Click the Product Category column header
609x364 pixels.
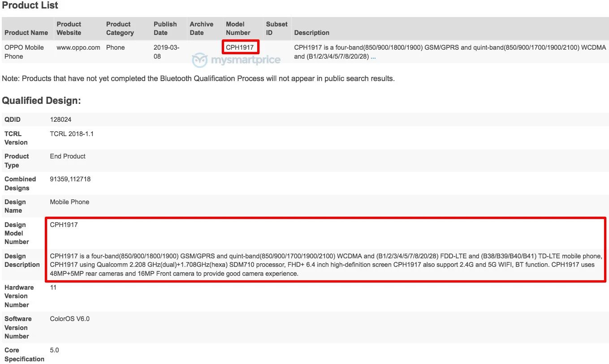[120, 28]
